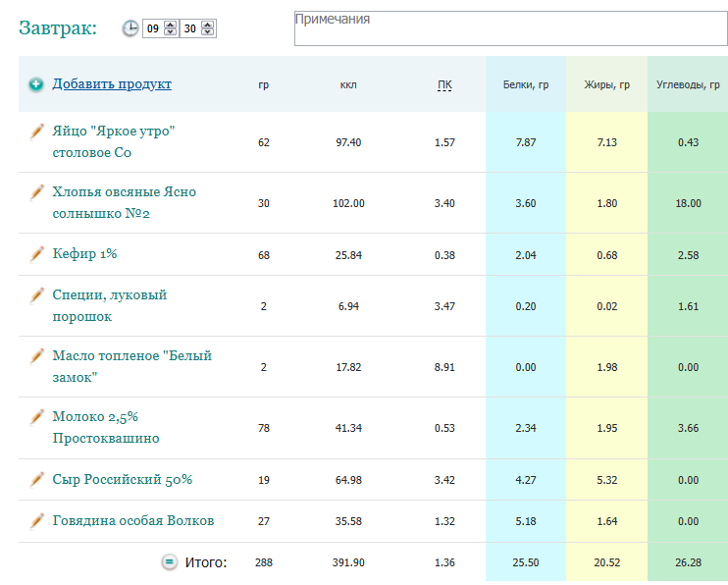Click the ПК column header
Screen dimensions: 728x585
coord(444,84)
